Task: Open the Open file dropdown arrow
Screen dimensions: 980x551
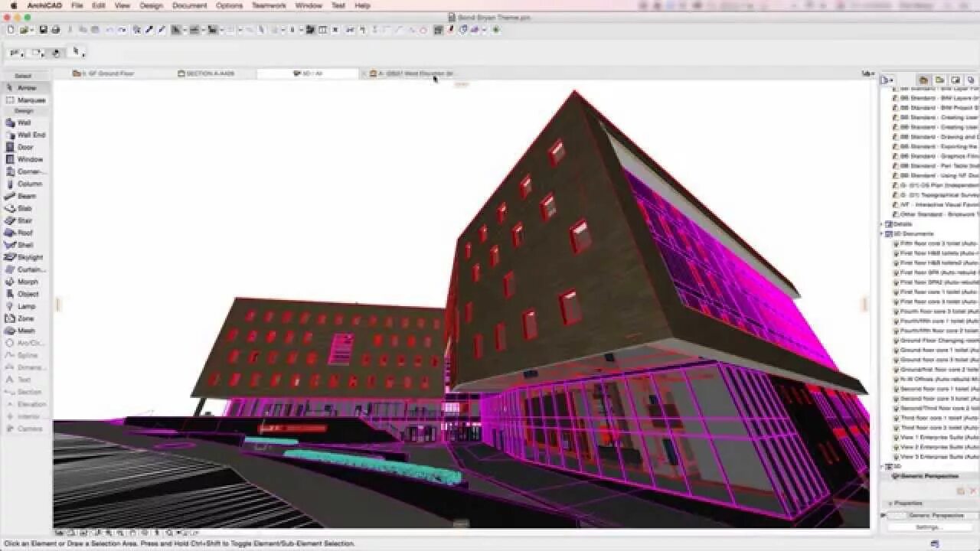Action: (31, 31)
